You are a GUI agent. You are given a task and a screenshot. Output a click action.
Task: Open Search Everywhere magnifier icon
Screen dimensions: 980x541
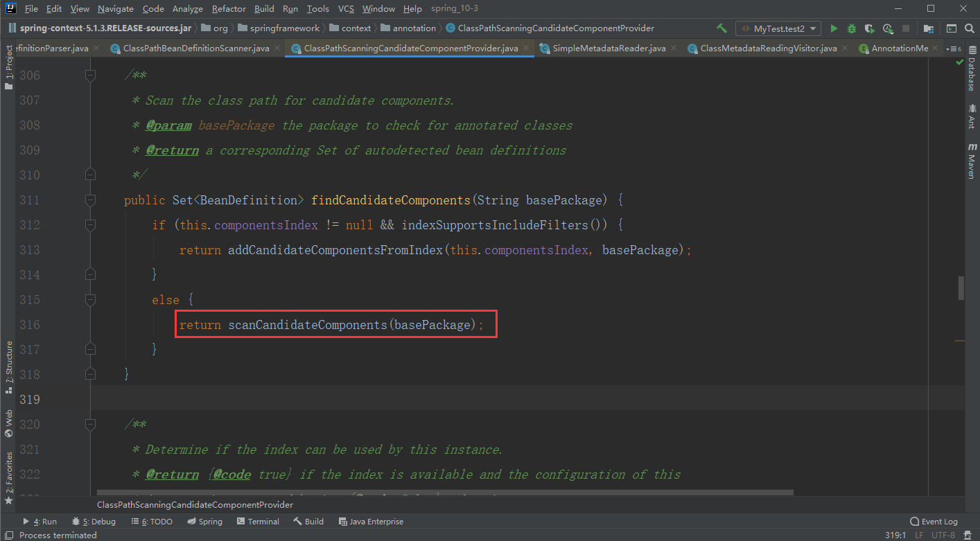[x=970, y=28]
